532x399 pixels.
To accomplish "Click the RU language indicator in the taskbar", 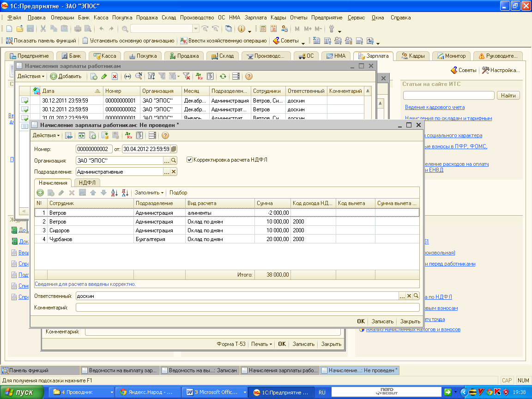I will 322,393.
